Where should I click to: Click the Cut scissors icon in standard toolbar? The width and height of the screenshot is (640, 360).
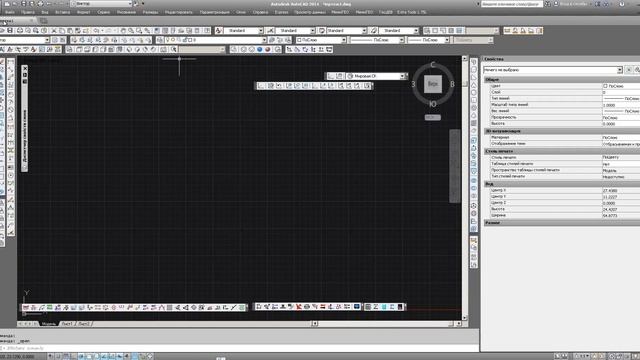pyautogui.click(x=54, y=31)
